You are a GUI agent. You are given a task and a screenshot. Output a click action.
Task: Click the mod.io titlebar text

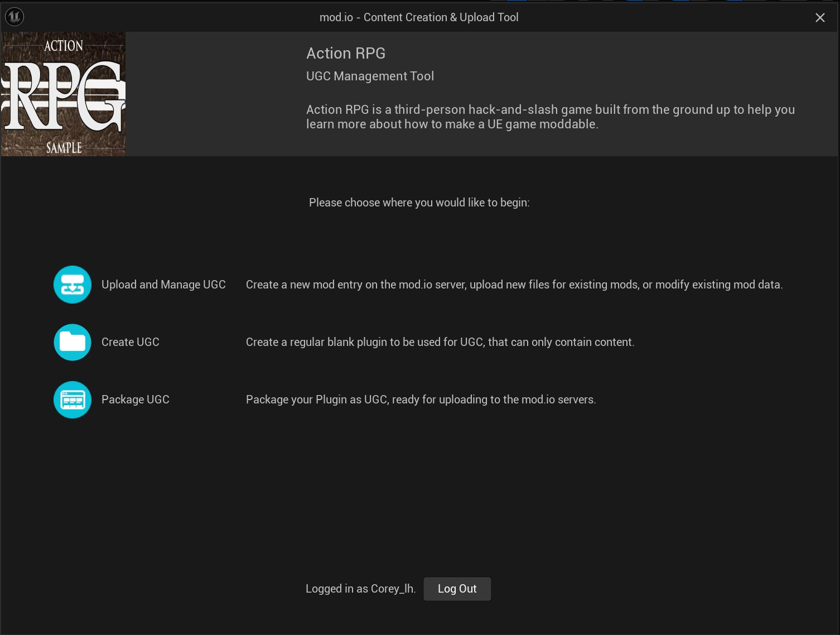pos(419,17)
